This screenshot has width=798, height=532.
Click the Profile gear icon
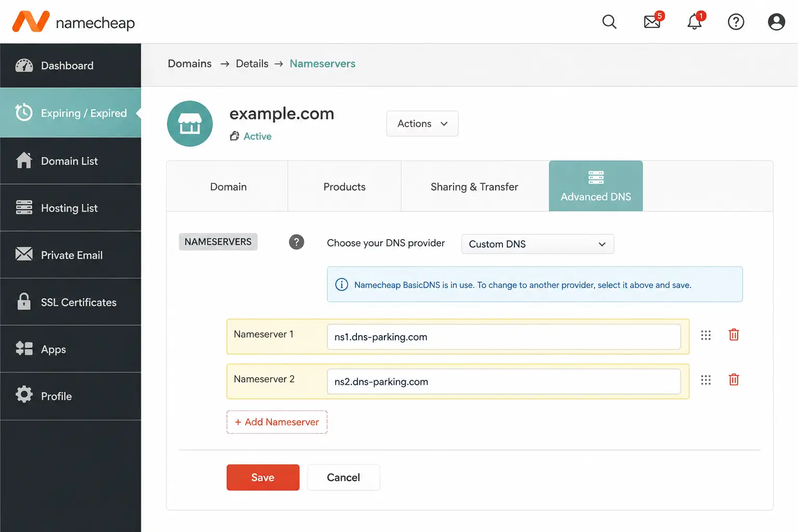[x=24, y=394]
